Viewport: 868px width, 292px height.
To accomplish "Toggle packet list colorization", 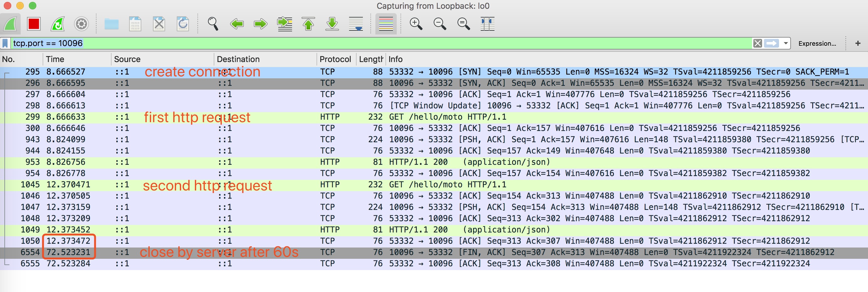I will [386, 24].
